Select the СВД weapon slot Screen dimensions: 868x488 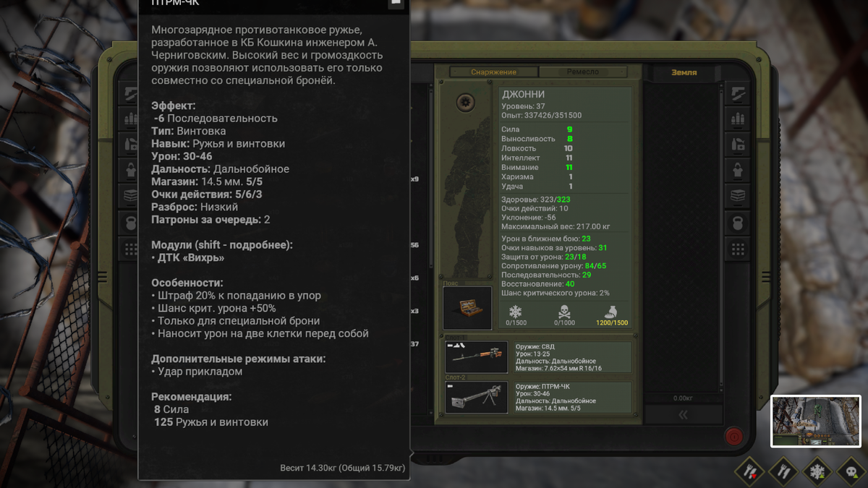pyautogui.click(x=538, y=357)
